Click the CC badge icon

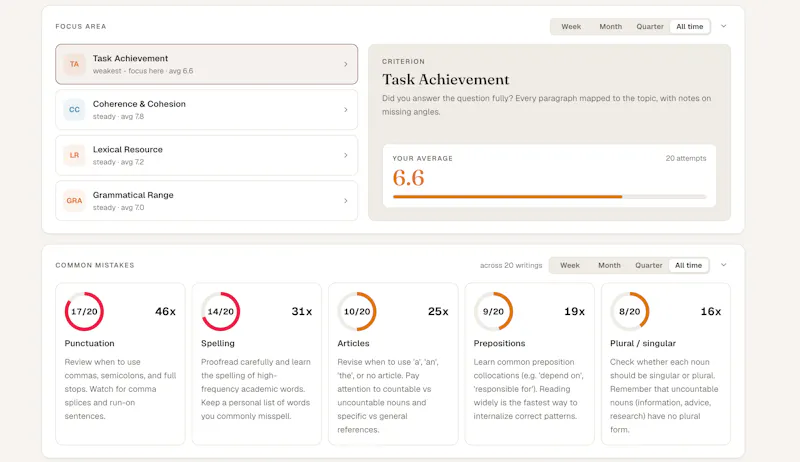click(74, 110)
